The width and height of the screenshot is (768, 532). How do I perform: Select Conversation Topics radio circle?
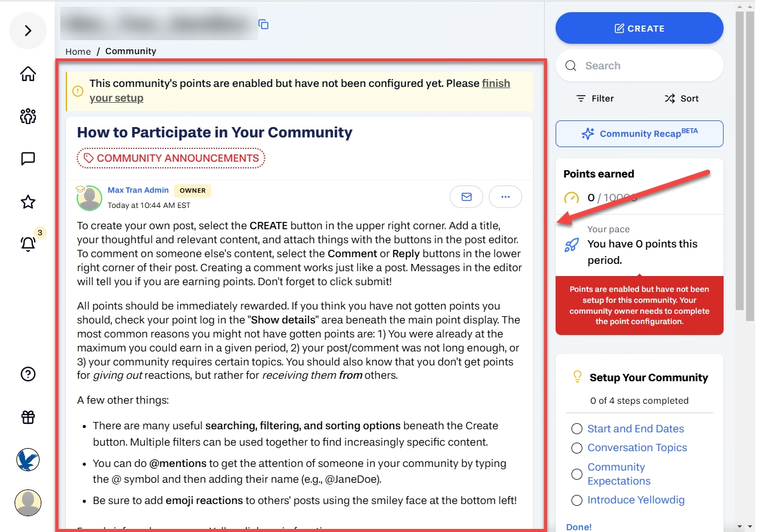[577, 448]
